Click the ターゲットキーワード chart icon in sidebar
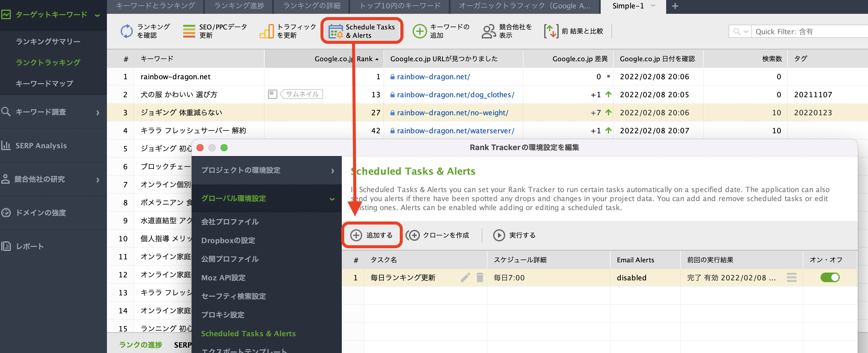The image size is (868, 353). tap(6, 14)
